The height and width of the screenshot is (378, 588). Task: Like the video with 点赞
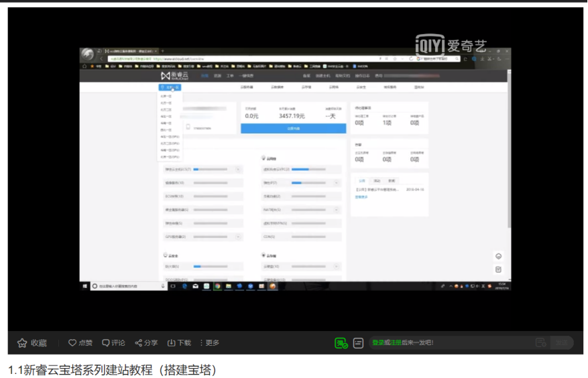coord(80,342)
